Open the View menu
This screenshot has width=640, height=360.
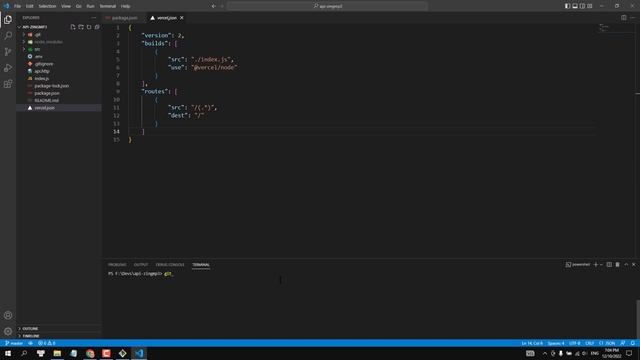point(66,6)
